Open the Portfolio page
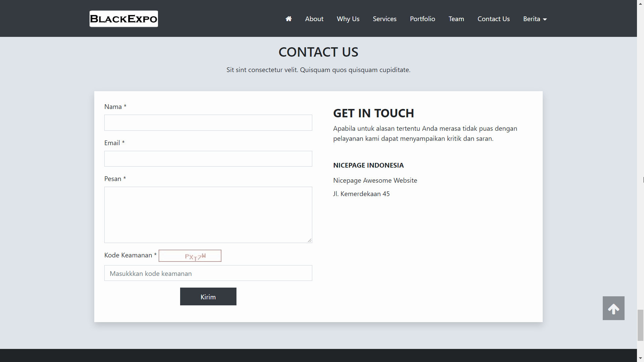Screen dimensions: 644x362 coord(422,19)
